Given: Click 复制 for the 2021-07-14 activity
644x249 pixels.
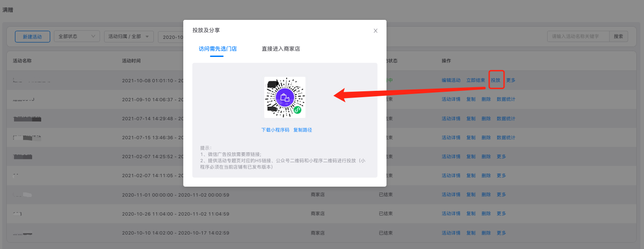Looking at the screenshot, I should [471, 118].
